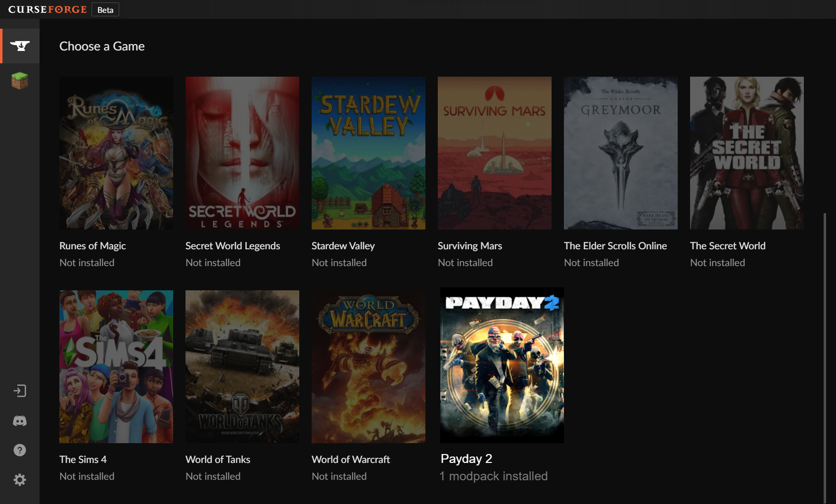
Task: Click the login arrow icon in sidebar
Action: click(x=20, y=391)
